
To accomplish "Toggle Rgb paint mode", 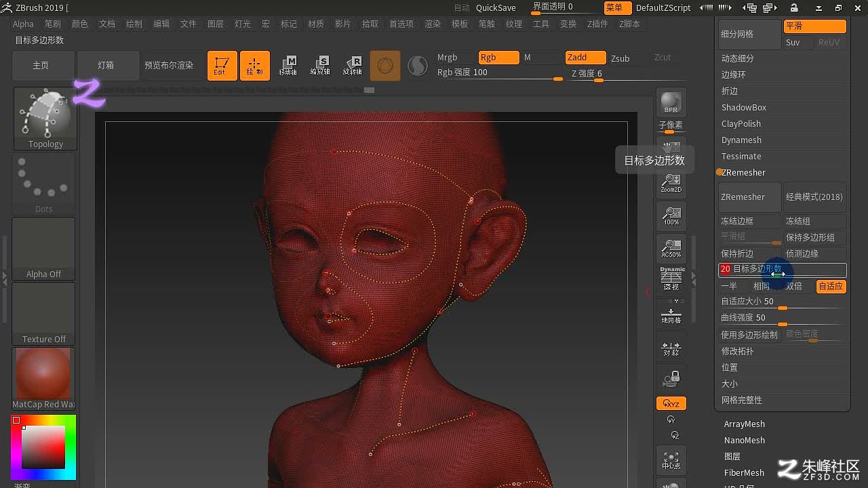I will 498,58.
